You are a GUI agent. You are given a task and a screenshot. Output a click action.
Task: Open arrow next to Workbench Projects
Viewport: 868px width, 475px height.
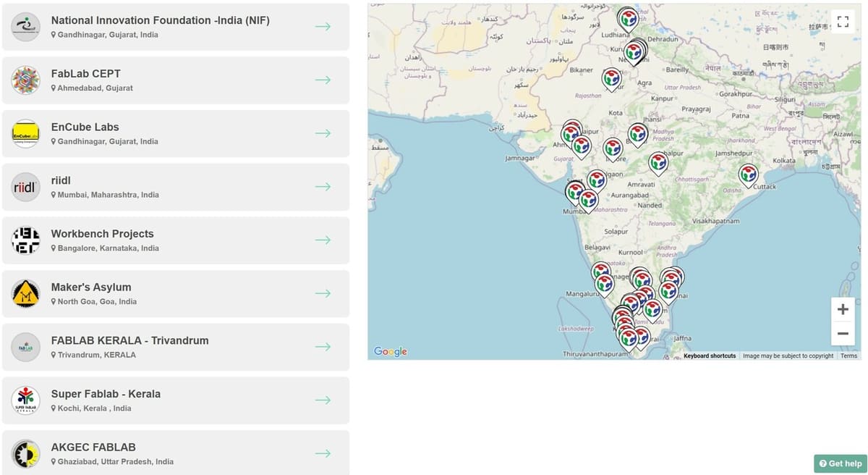[x=323, y=240]
